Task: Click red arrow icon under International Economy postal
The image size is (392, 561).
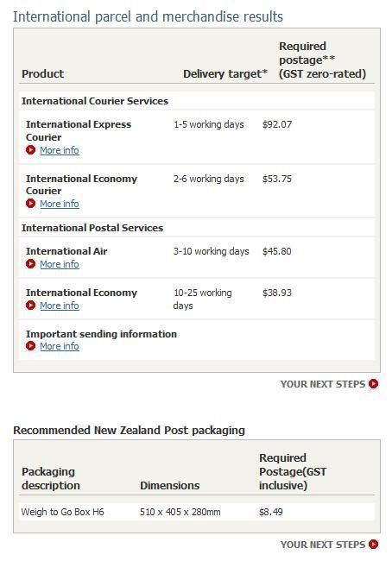Action: (30, 306)
